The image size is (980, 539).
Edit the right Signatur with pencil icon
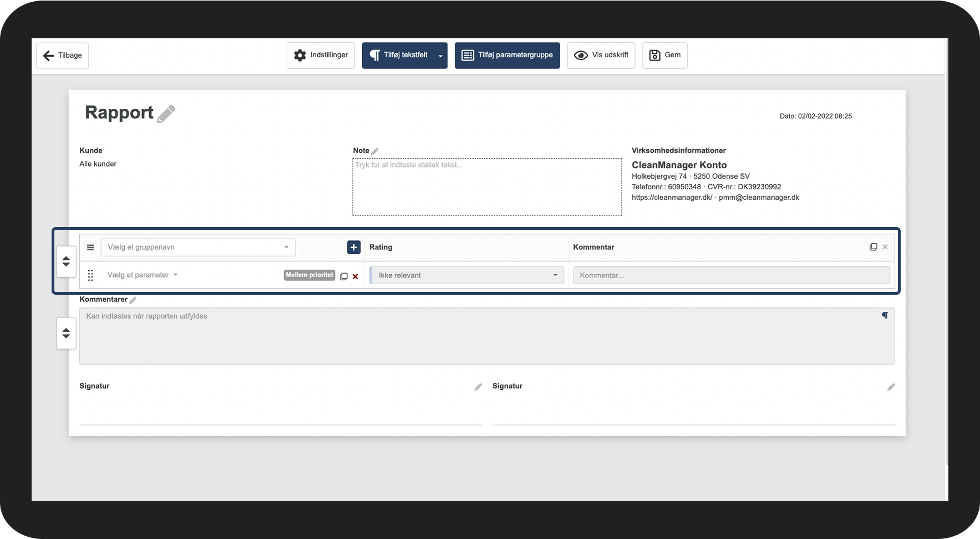[x=891, y=387]
